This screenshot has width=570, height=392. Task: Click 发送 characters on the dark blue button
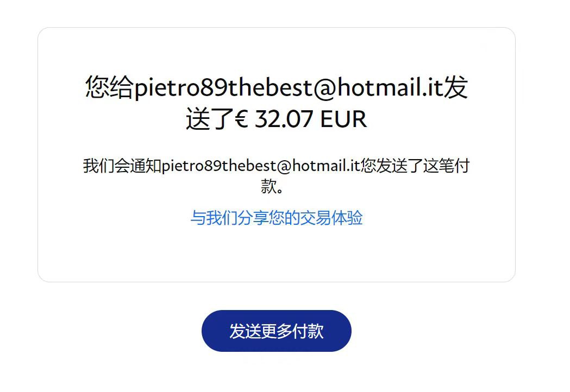[245, 331]
